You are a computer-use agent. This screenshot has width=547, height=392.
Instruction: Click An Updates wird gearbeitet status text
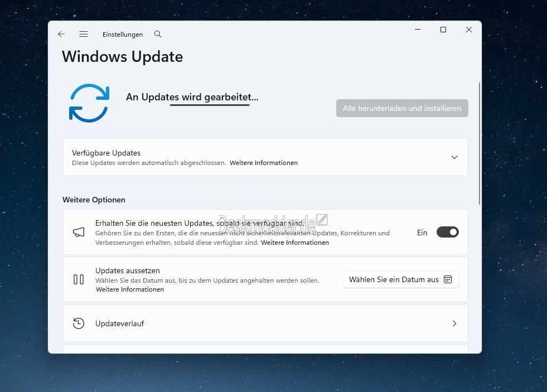pos(192,97)
